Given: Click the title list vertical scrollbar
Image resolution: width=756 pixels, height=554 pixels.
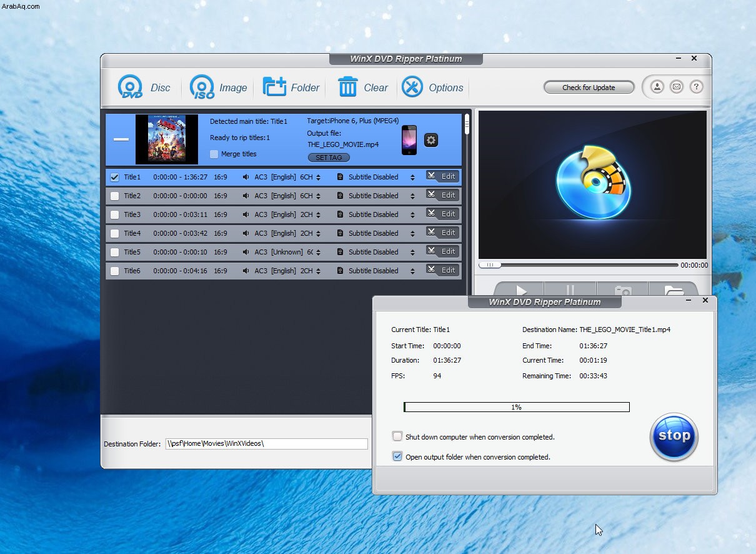Looking at the screenshot, I should tap(467, 125).
